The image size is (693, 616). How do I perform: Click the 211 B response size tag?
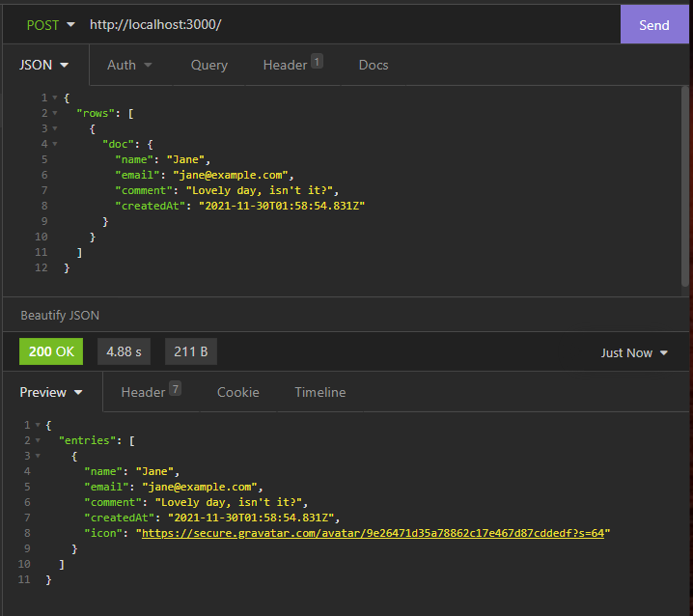pos(191,351)
